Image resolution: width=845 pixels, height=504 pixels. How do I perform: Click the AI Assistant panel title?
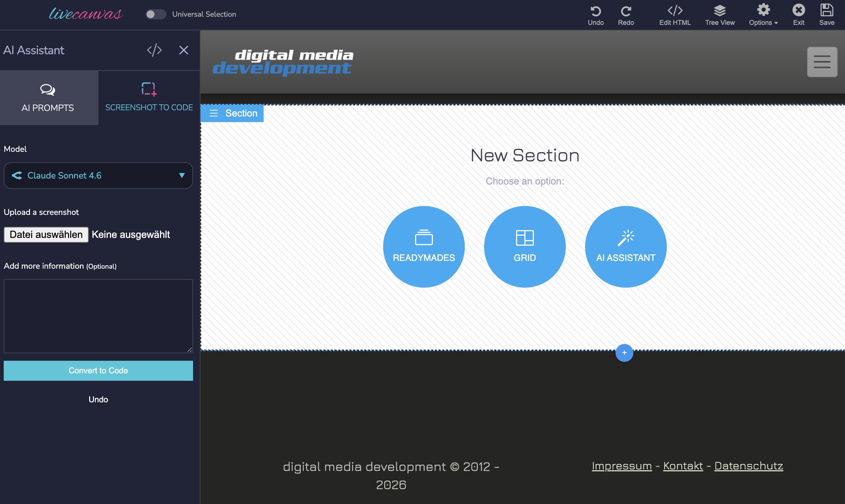pyautogui.click(x=34, y=50)
